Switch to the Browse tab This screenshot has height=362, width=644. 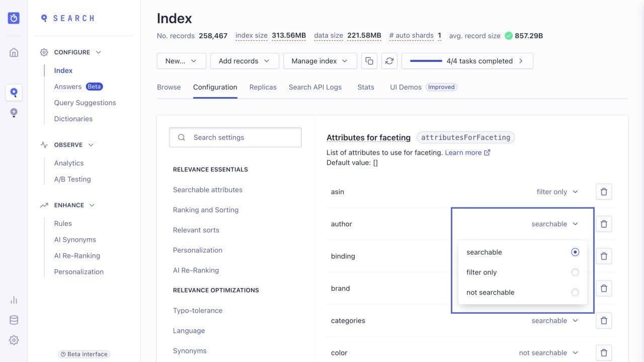coord(169,87)
